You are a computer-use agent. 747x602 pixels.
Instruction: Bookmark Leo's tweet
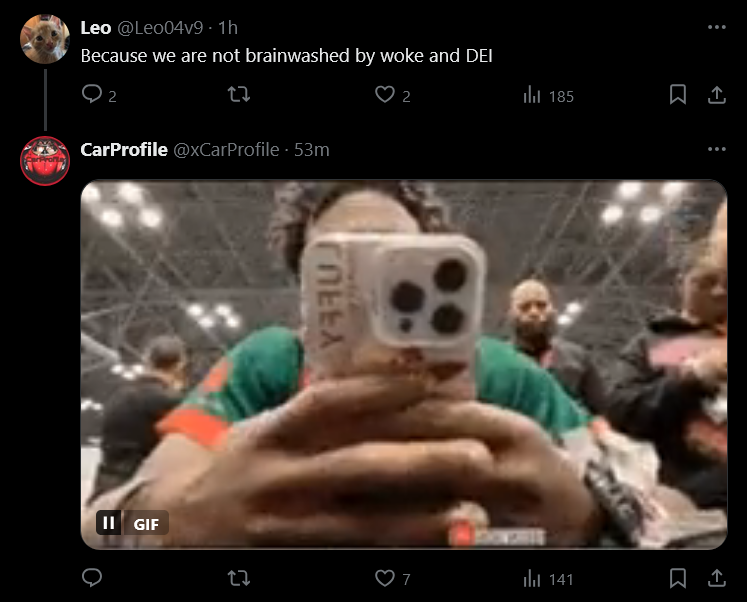click(677, 94)
